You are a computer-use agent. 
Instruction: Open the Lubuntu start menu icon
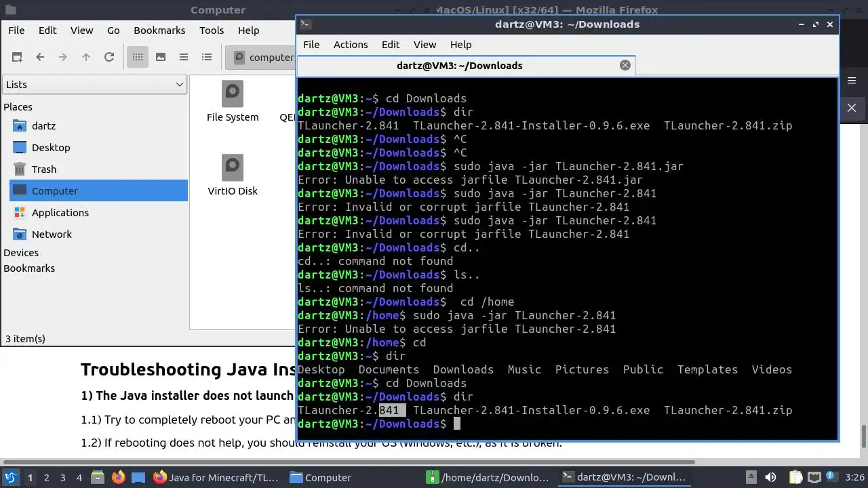coord(11,477)
